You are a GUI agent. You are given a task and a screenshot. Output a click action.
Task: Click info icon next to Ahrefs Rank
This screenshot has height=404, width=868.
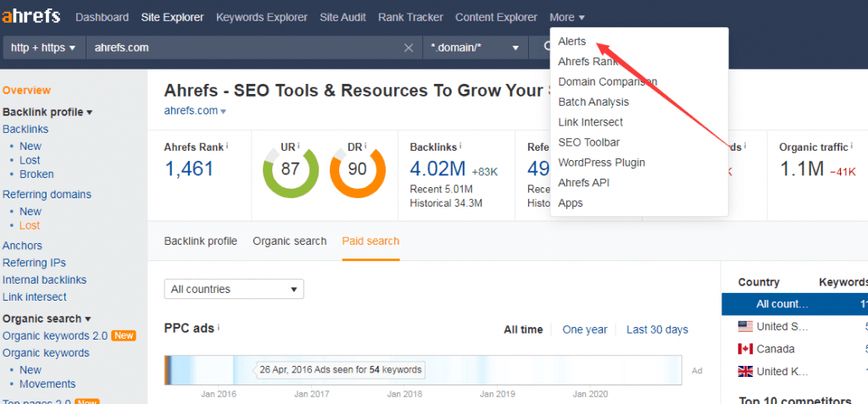tap(227, 147)
